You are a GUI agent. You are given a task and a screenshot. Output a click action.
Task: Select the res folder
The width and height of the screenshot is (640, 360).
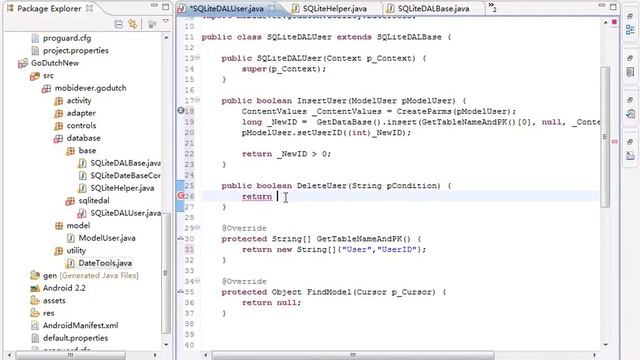coord(48,313)
